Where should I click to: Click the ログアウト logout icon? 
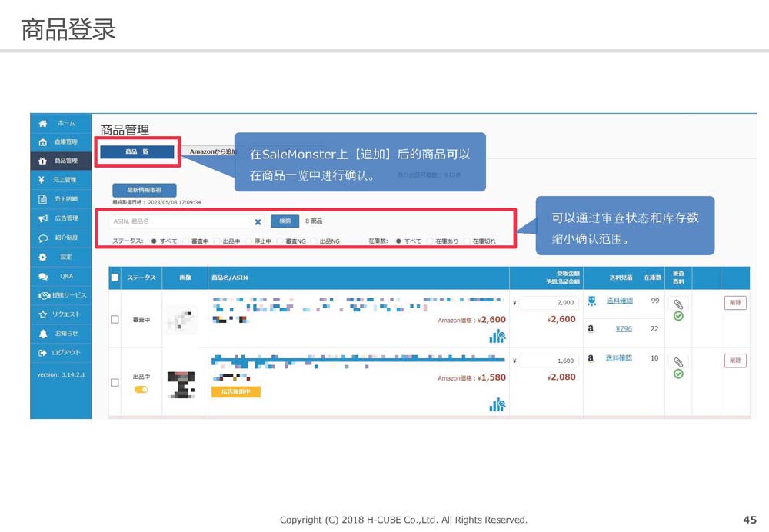[42, 353]
